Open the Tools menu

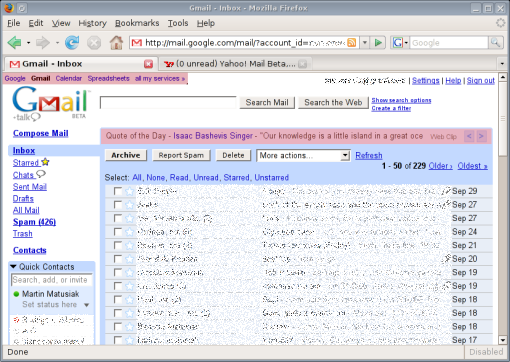pos(178,23)
